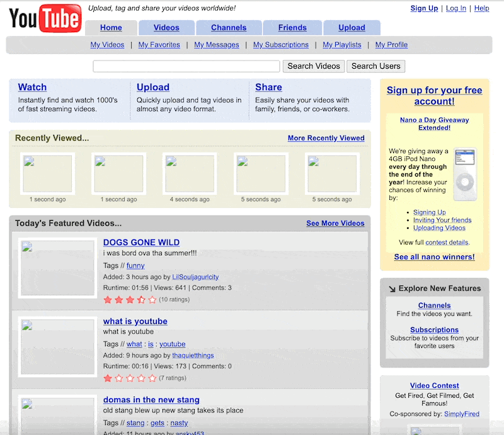
Task: Open contest details link
Action: pyautogui.click(x=447, y=243)
